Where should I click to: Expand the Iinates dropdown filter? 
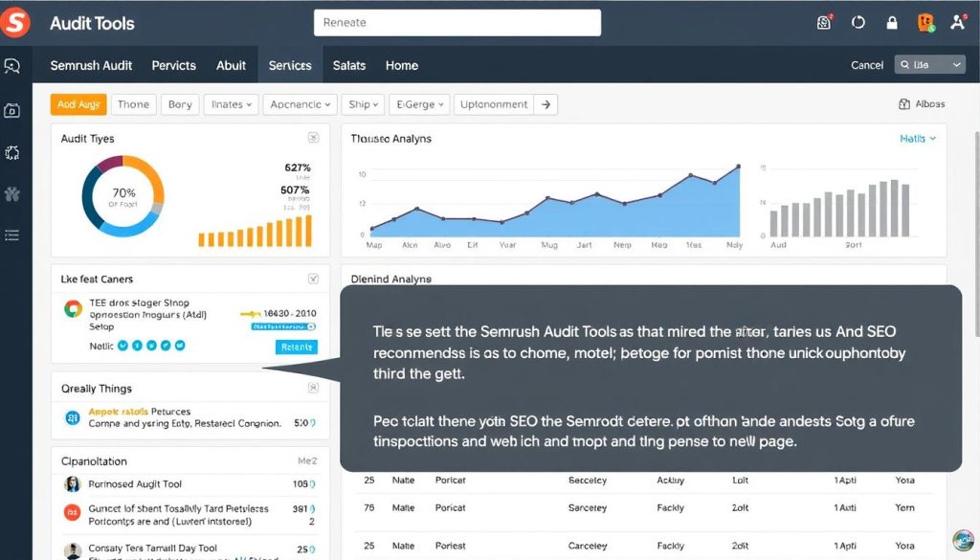pyautogui.click(x=232, y=104)
